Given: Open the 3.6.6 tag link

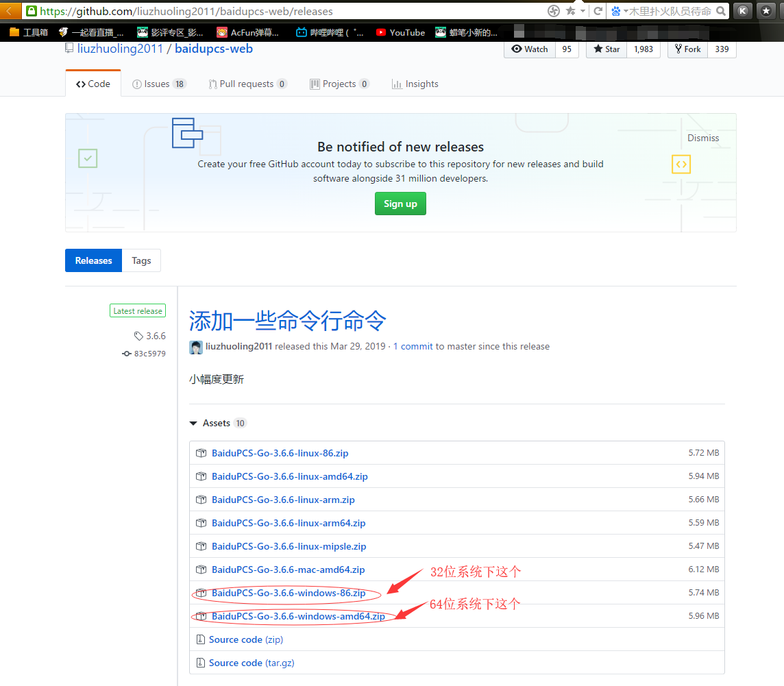Looking at the screenshot, I should tap(156, 336).
